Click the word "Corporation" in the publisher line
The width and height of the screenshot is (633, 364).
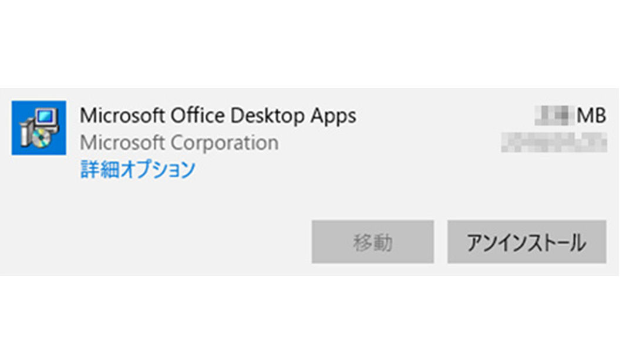[225, 143]
